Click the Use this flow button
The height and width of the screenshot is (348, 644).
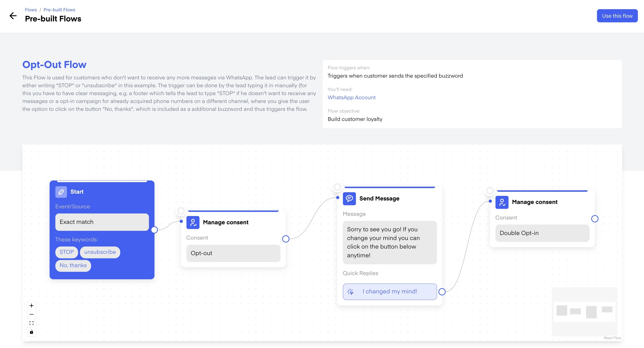617,16
